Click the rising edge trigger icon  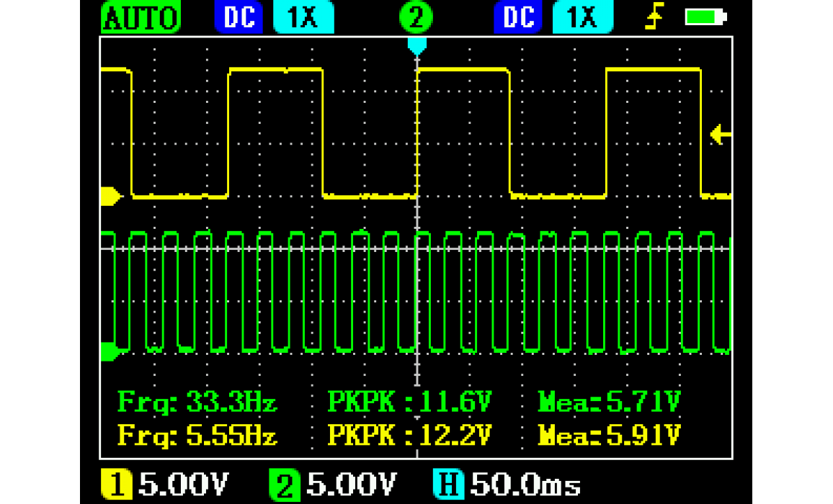tap(654, 18)
